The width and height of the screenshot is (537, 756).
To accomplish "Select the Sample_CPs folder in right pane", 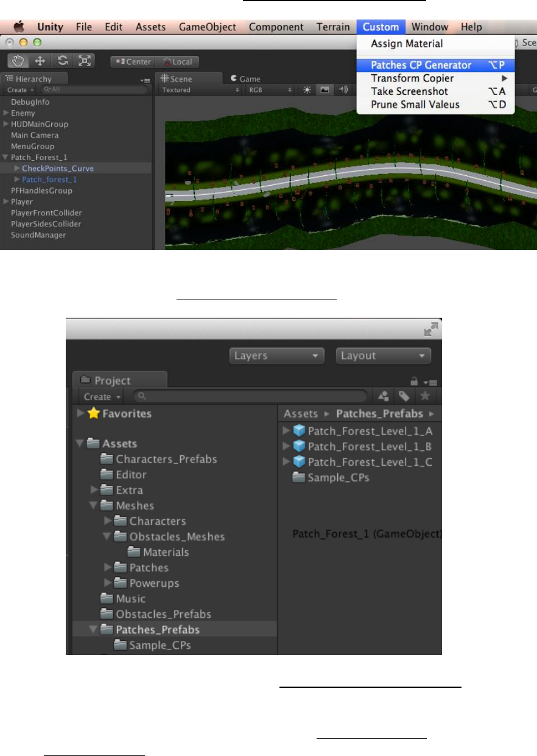I will coord(331,477).
